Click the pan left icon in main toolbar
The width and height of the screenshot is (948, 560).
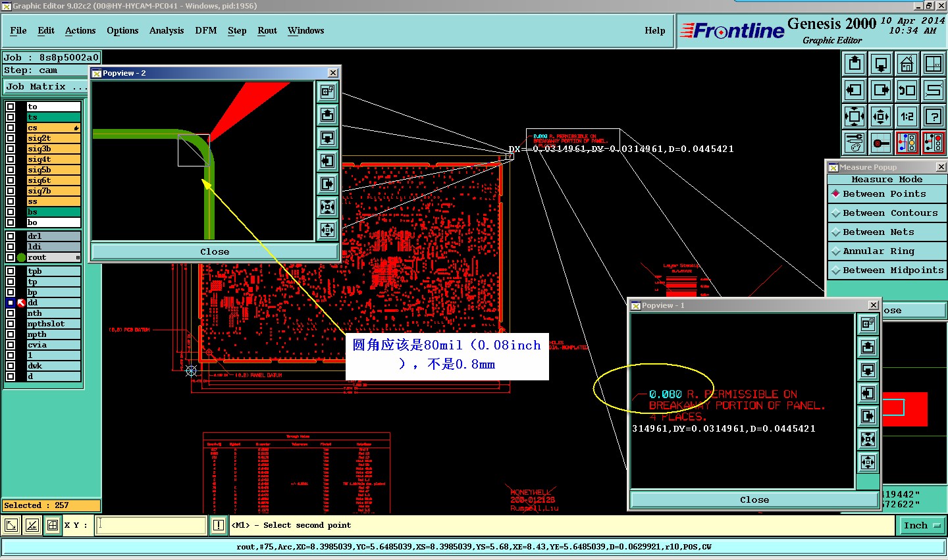pyautogui.click(x=855, y=90)
